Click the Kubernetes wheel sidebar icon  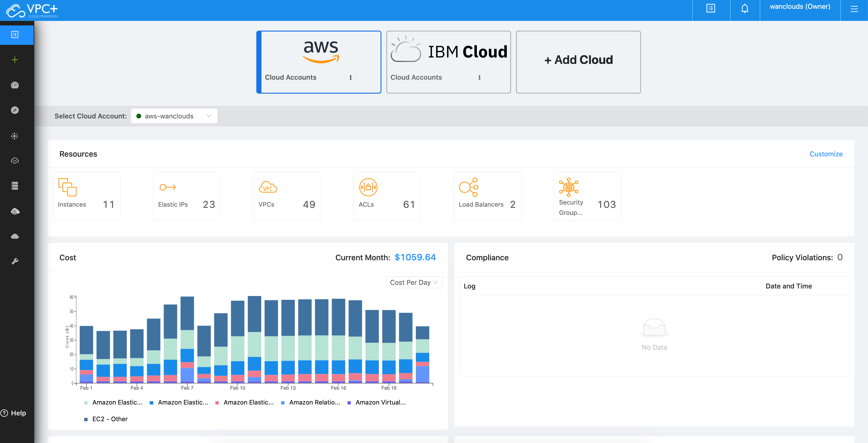click(15, 136)
